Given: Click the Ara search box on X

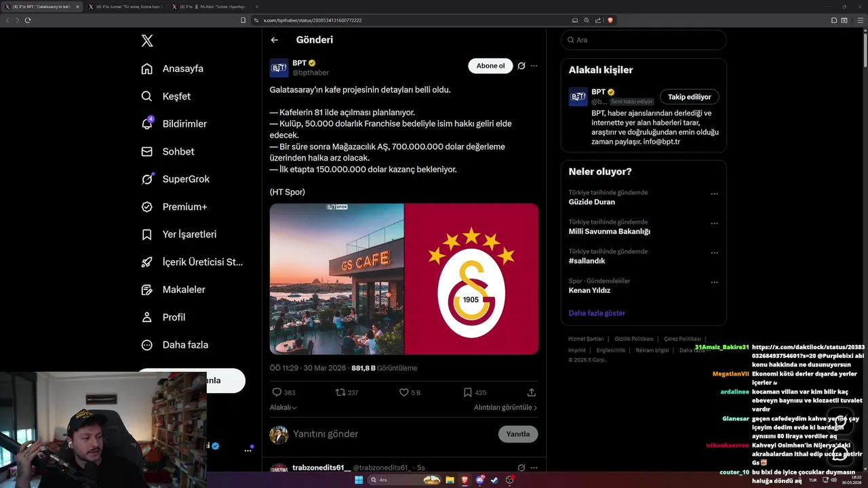Looking at the screenshot, I should point(644,40).
